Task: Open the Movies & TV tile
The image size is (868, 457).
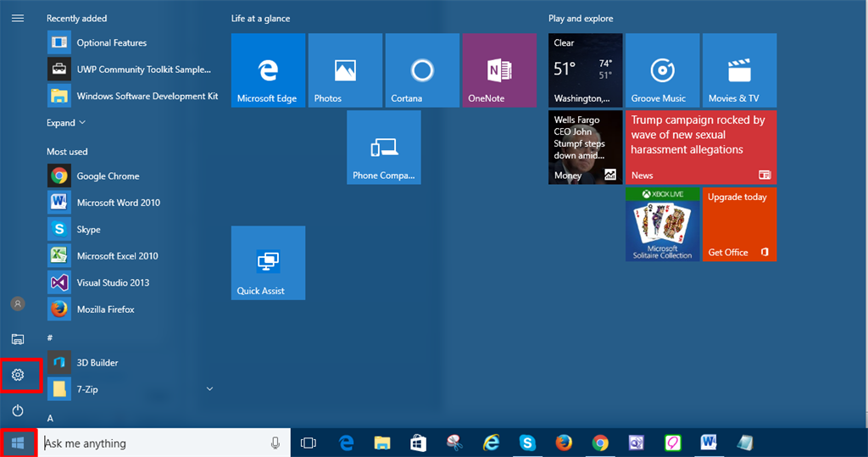Action: [739, 70]
